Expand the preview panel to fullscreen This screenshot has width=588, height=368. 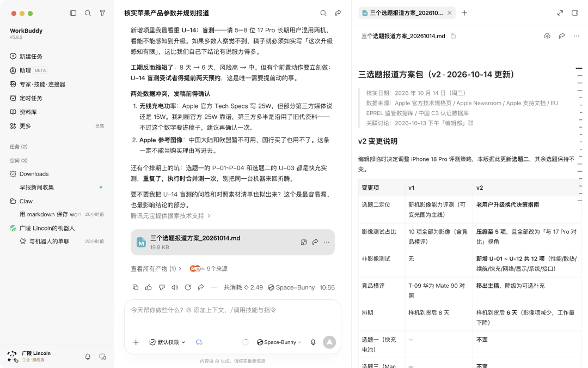pos(560,13)
